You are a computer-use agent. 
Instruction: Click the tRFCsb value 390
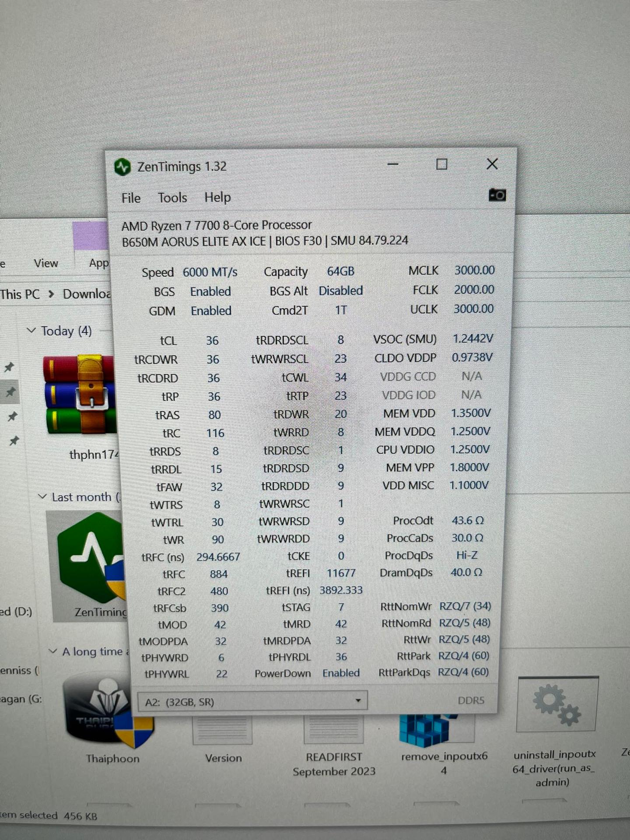(x=220, y=608)
